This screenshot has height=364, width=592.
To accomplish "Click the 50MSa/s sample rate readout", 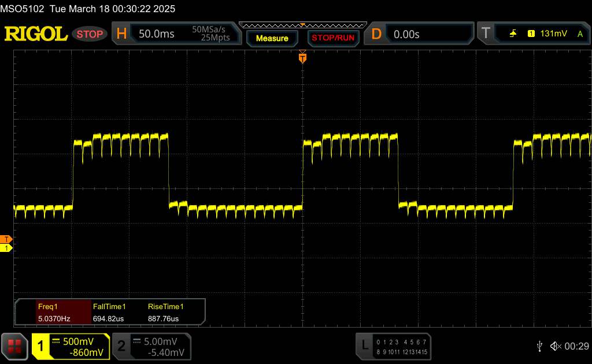I will point(208,29).
